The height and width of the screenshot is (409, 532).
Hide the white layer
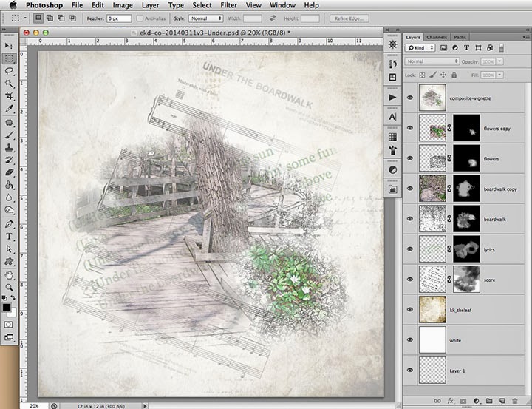click(x=410, y=339)
